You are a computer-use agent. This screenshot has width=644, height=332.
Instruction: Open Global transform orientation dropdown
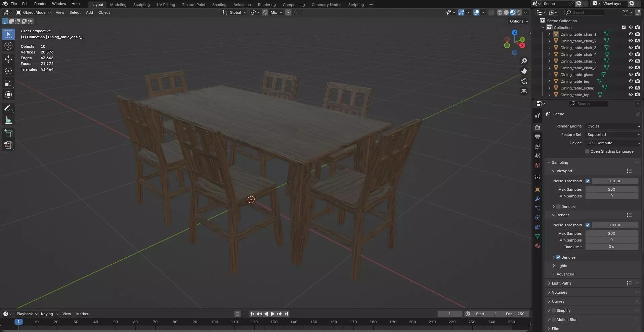[234, 12]
